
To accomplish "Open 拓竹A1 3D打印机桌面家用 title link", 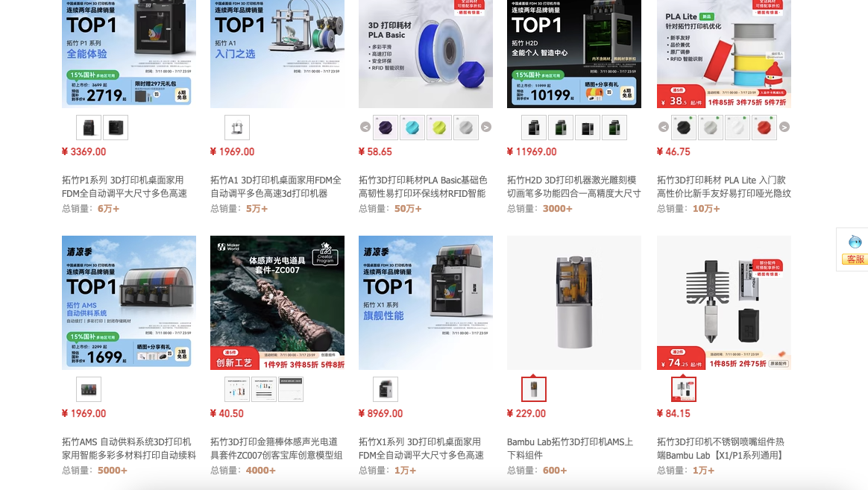I will tap(276, 186).
